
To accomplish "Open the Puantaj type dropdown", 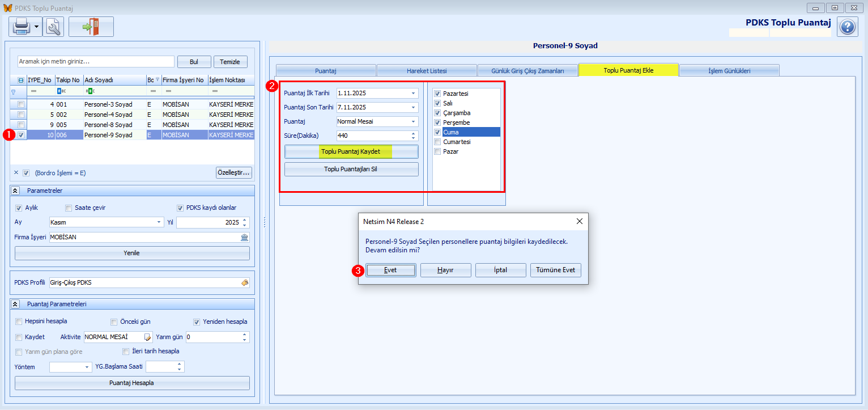I will 413,121.
